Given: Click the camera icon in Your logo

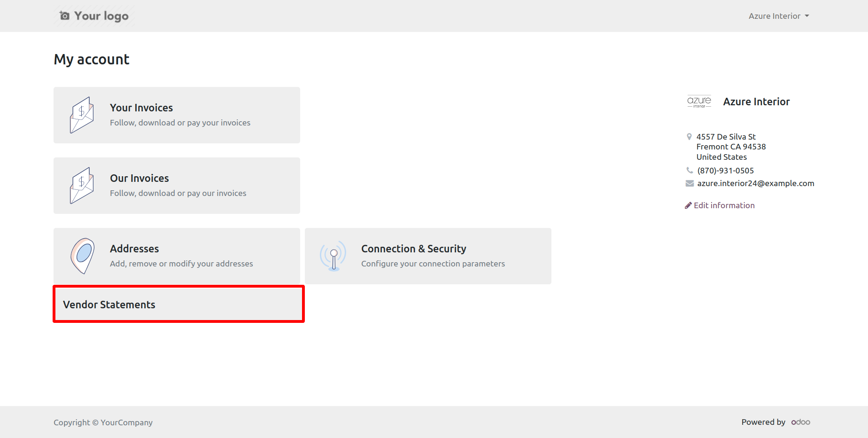Looking at the screenshot, I should click(65, 16).
